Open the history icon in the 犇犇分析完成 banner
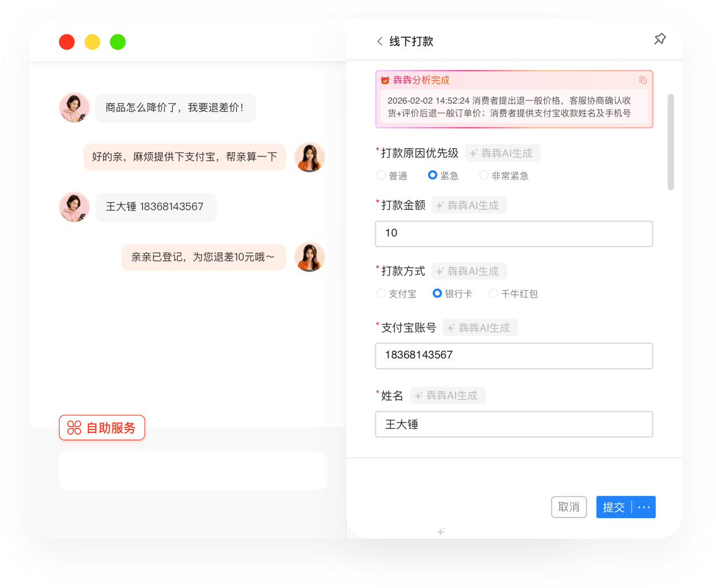This screenshot has height=588, width=716. point(643,80)
